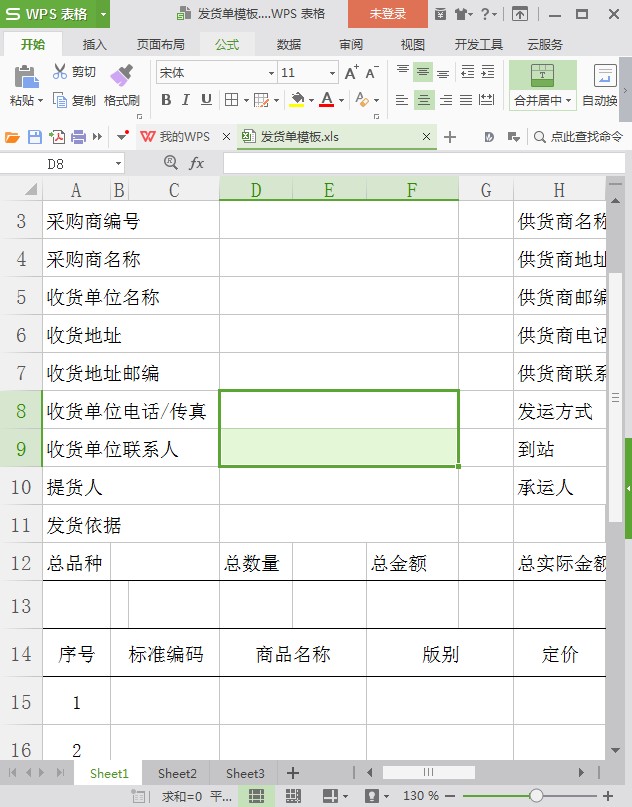Screen dimensions: 632x807
Task: Click the Auto Wrap (自动换行) icon
Action: [x=605, y=76]
